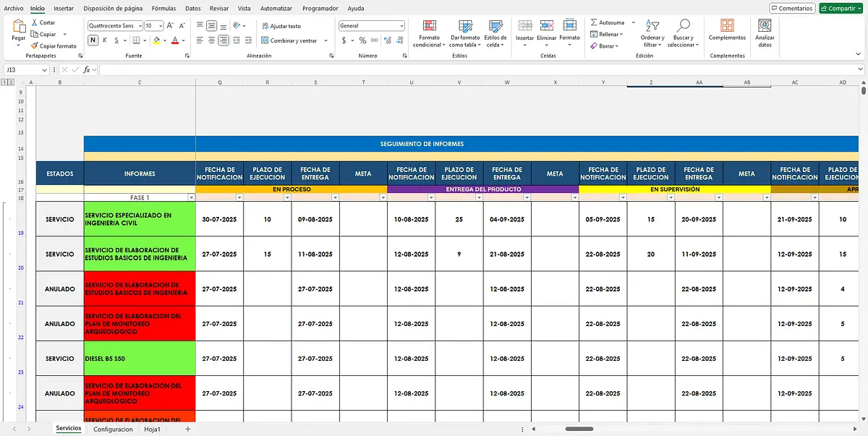Increase indent in the Alineación group
Image resolution: width=868 pixels, height=436 pixels.
tap(250, 40)
